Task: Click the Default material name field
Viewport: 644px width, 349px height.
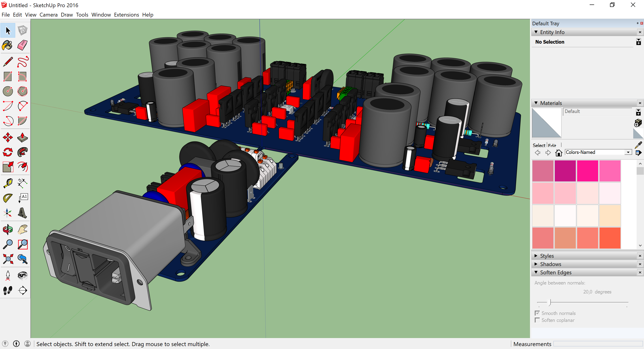Action: (x=597, y=111)
